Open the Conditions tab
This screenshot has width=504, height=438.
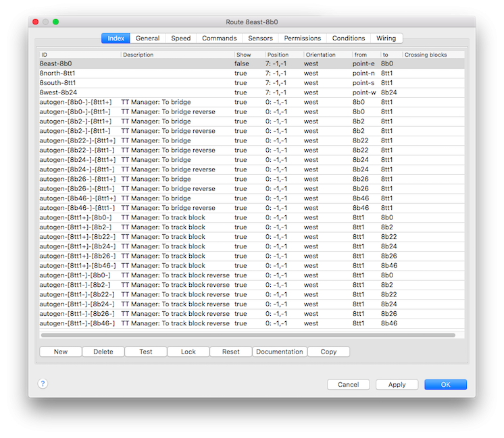(349, 38)
